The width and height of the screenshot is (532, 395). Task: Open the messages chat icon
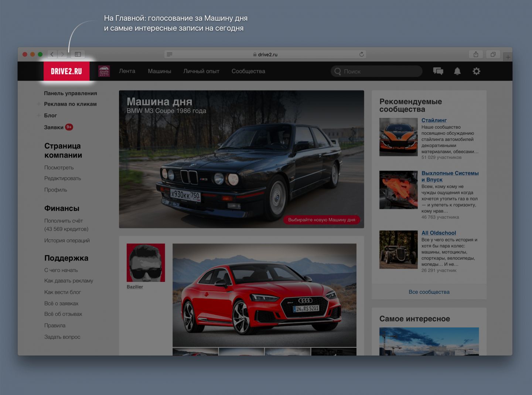[438, 71]
